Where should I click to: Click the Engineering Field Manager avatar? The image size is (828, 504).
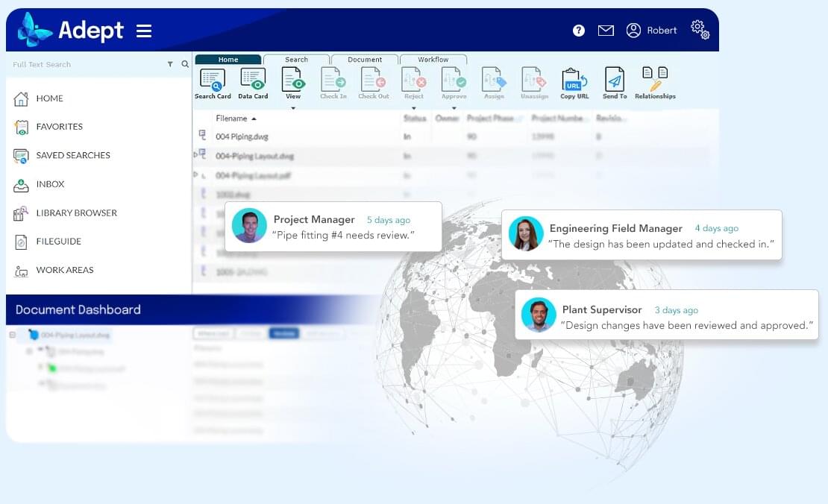pos(525,233)
